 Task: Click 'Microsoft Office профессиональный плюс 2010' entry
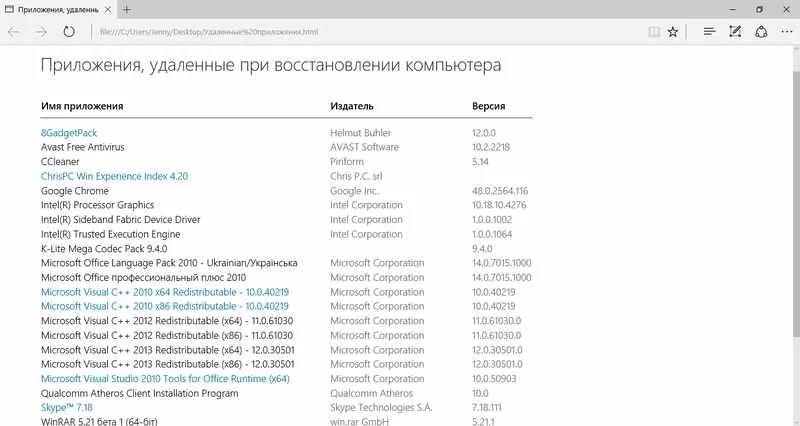143,278
